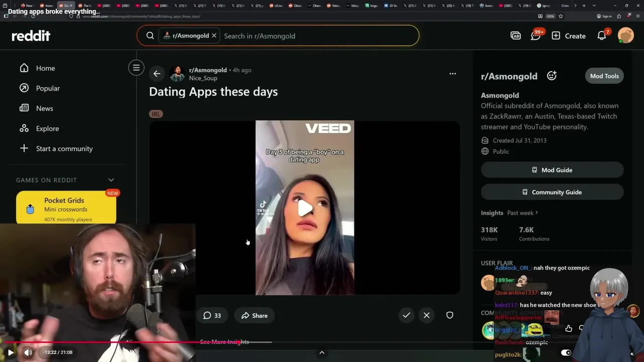Open the notifications bell
This screenshot has width=644, height=362.
coord(602,35)
